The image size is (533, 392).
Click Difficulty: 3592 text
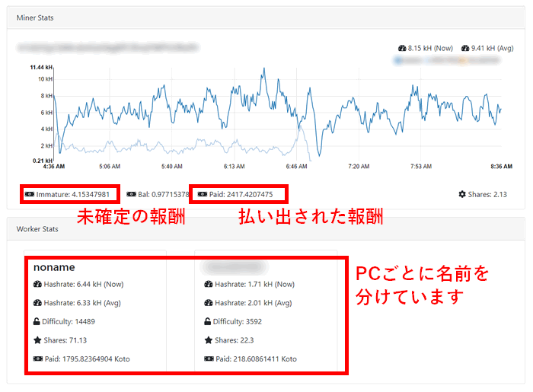tap(238, 321)
